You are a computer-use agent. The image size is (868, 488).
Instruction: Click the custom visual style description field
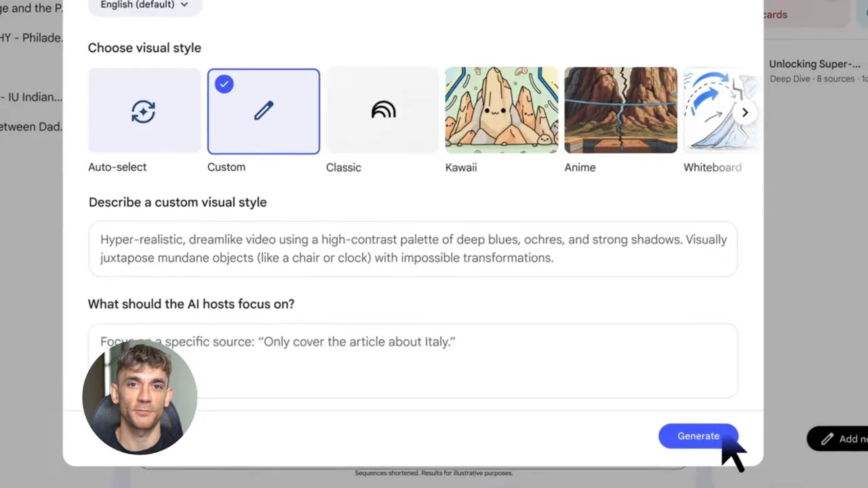pos(413,249)
